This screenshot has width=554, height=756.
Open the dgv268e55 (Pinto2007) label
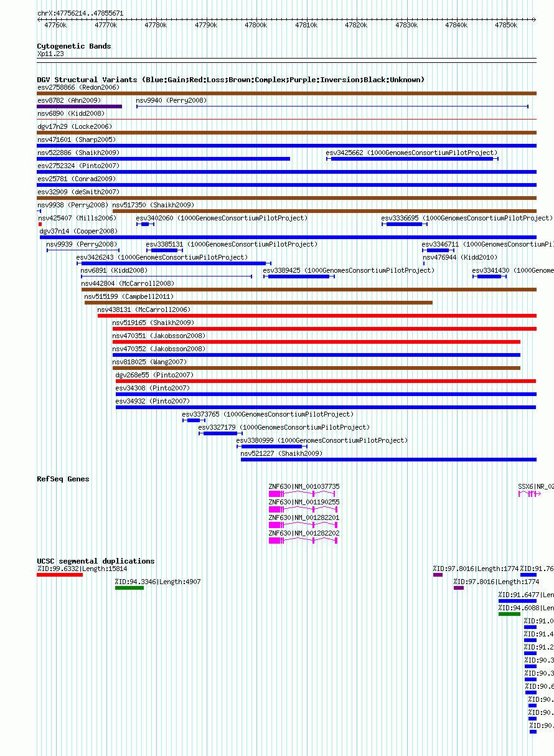154,375
